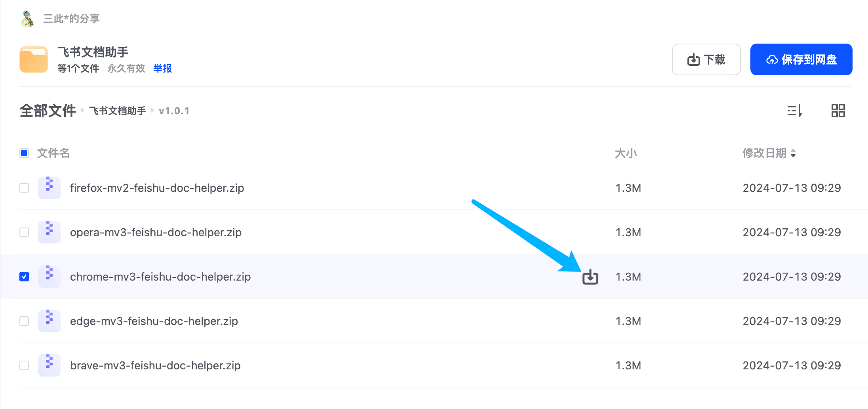The image size is (868, 409).
Task: Navigate to 飞书文档助手 breadcrumb folder
Action: point(117,111)
